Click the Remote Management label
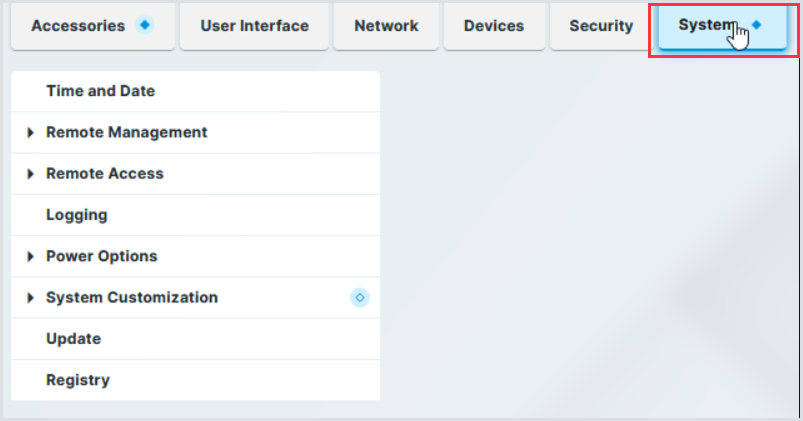The height and width of the screenshot is (421, 803). pos(126,132)
